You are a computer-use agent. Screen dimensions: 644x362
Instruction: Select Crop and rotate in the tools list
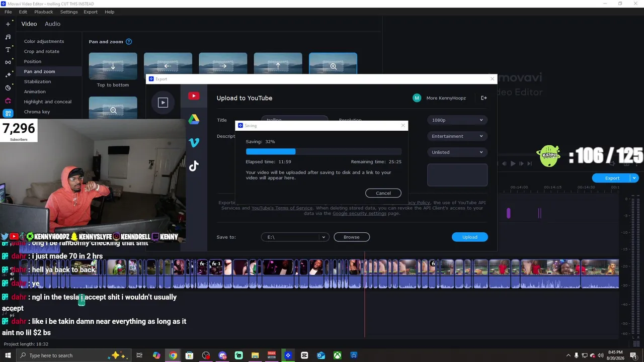coord(42,51)
